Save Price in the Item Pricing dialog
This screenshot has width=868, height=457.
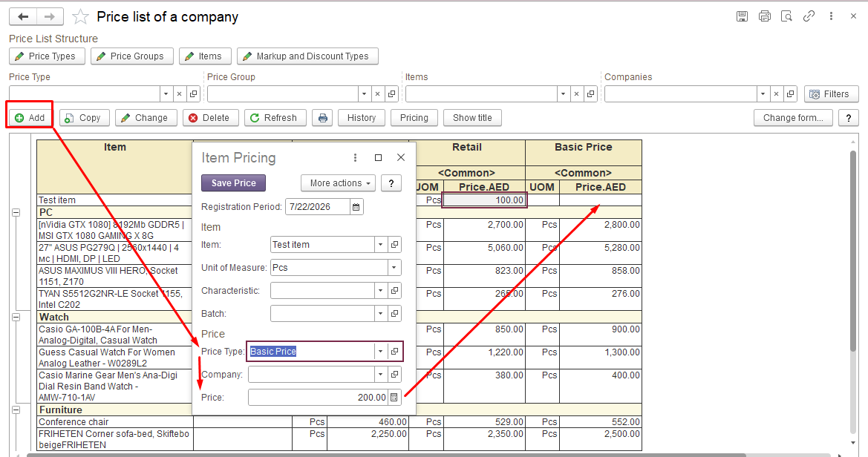click(234, 183)
